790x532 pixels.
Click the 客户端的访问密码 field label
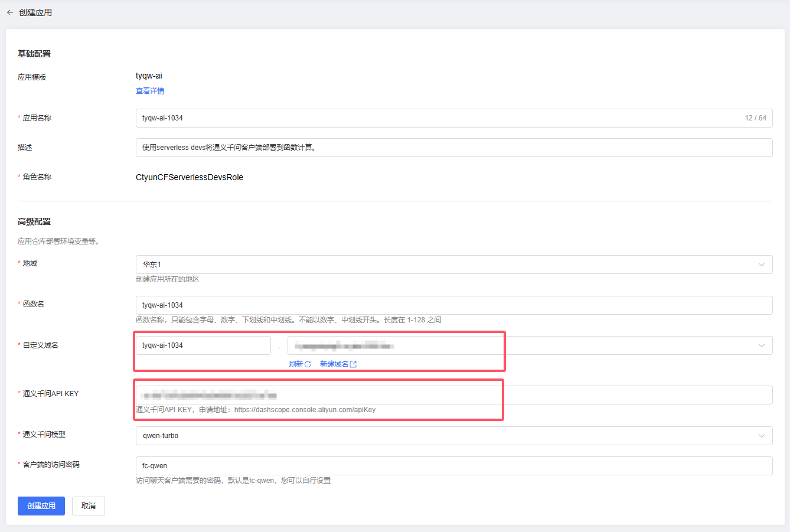click(51, 465)
